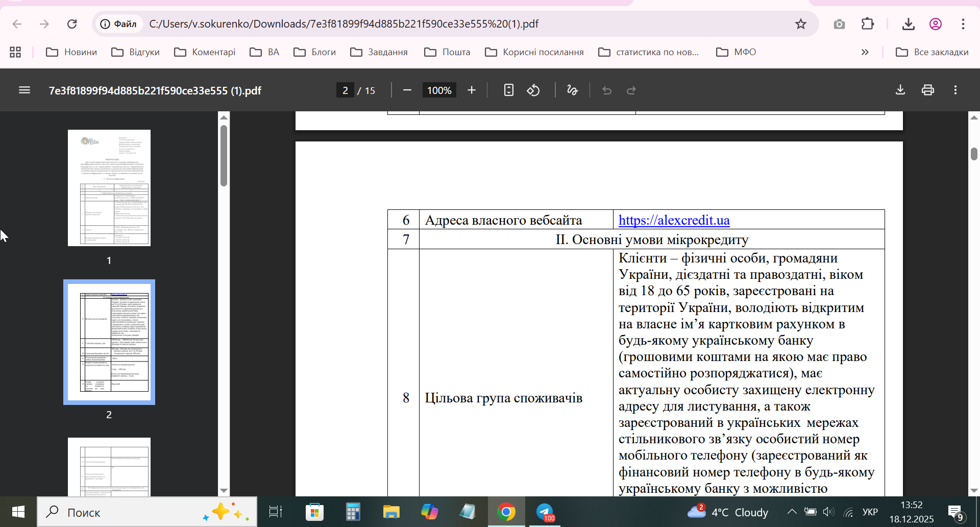Screen dimensions: 980x527
Task: Download the PDF from viewer toolbar
Action: click(900, 90)
